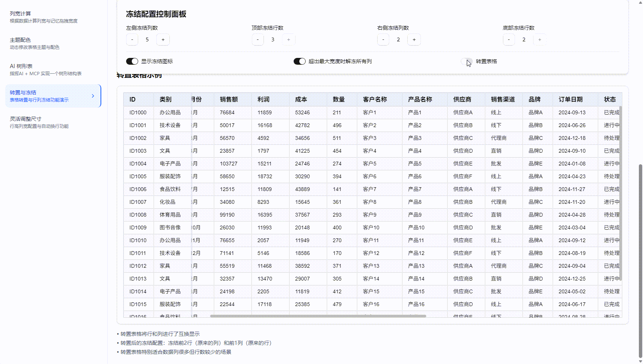Image resolution: width=643 pixels, height=364 pixels.
Task: Open the 灵活调整尺寸 menu item
Action: 53,122
